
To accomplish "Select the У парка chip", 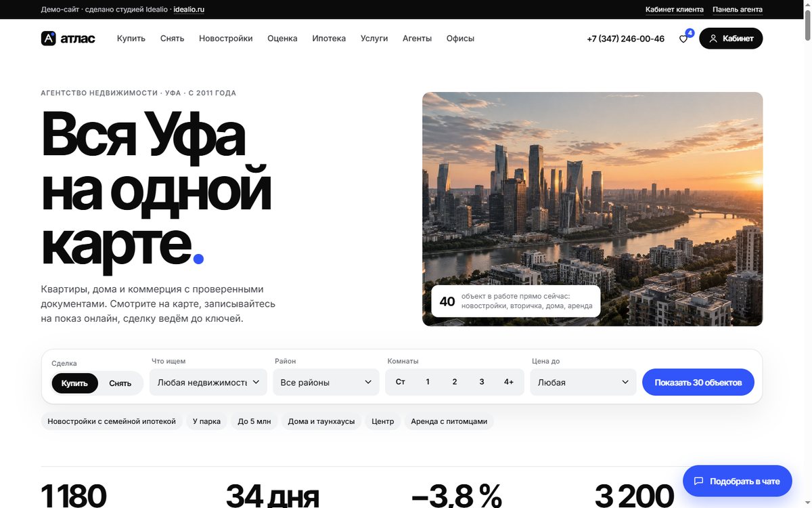I will (206, 421).
